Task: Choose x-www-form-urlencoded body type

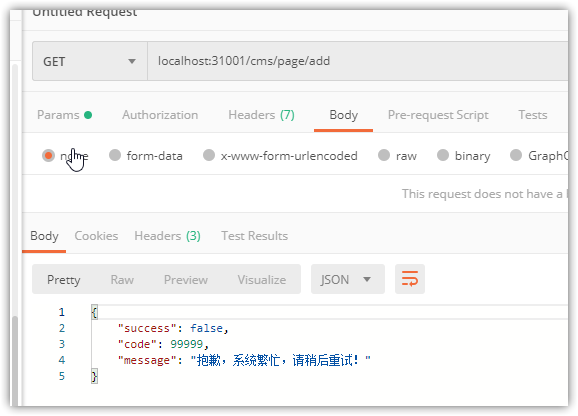Action: click(209, 155)
